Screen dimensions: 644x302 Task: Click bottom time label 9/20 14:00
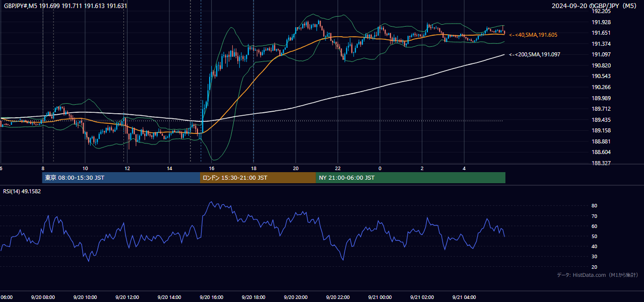169,297
